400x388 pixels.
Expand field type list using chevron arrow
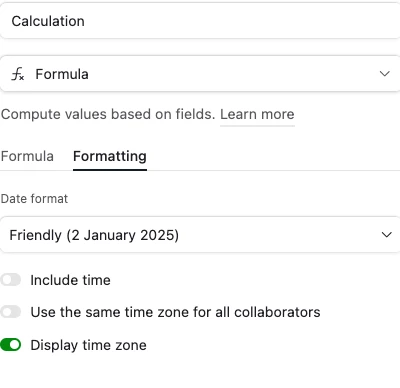[385, 74]
